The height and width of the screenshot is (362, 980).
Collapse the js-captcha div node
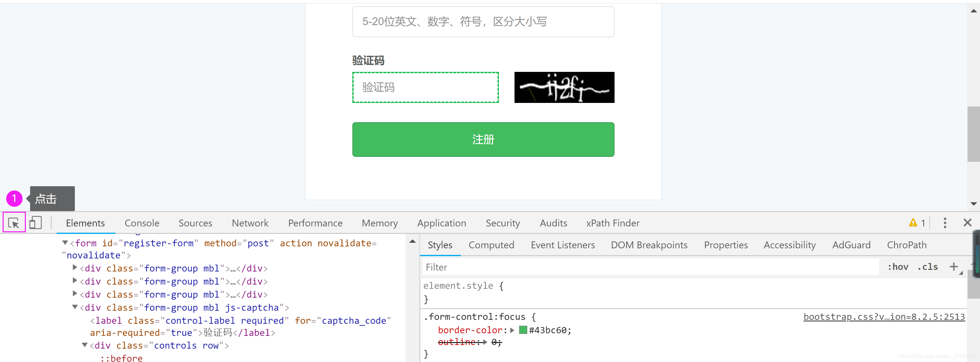coord(75,307)
